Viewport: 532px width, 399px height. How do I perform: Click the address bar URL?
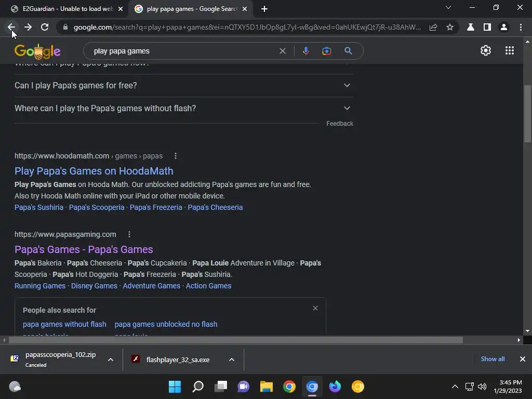coord(247,27)
